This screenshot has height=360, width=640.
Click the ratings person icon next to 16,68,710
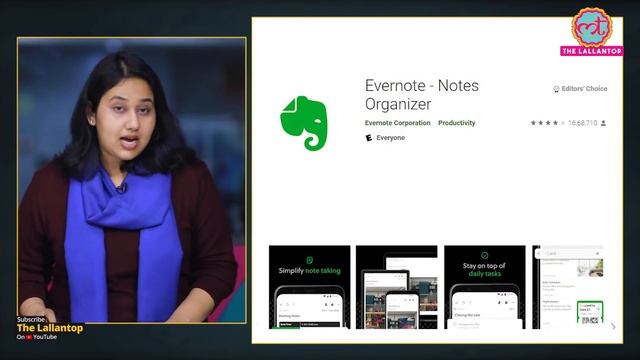point(603,123)
